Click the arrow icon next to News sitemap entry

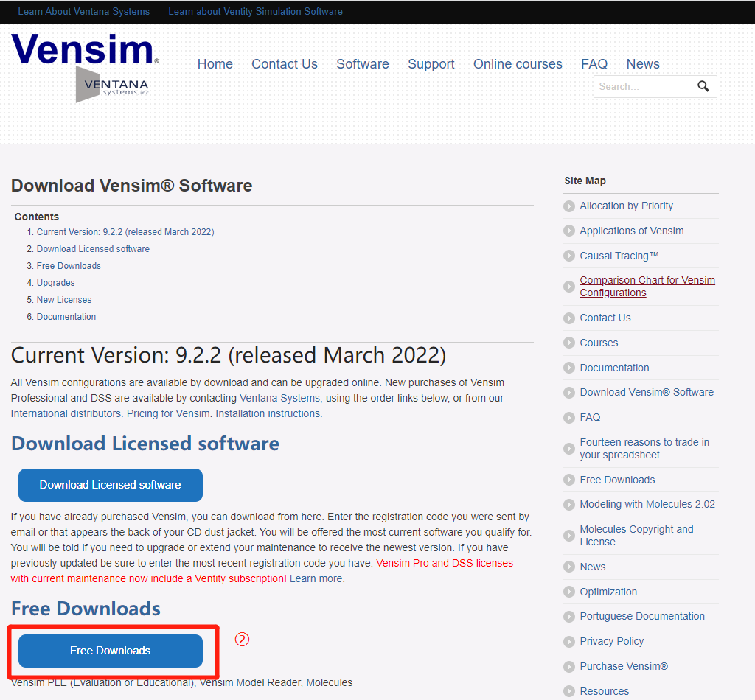tap(568, 567)
